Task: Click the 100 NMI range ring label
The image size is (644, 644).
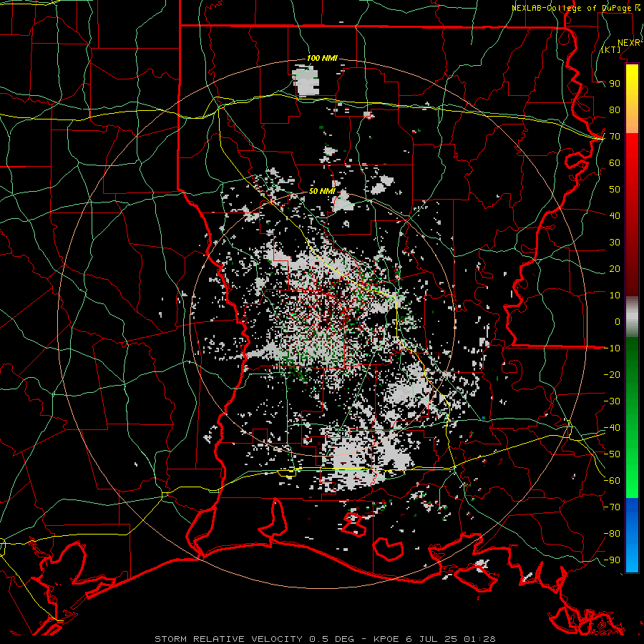Action: 322,59
